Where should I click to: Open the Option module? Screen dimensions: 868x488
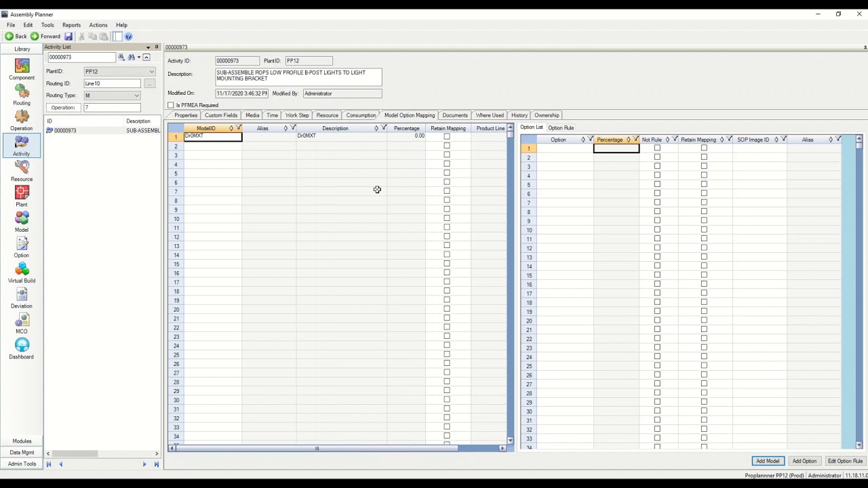tap(22, 247)
